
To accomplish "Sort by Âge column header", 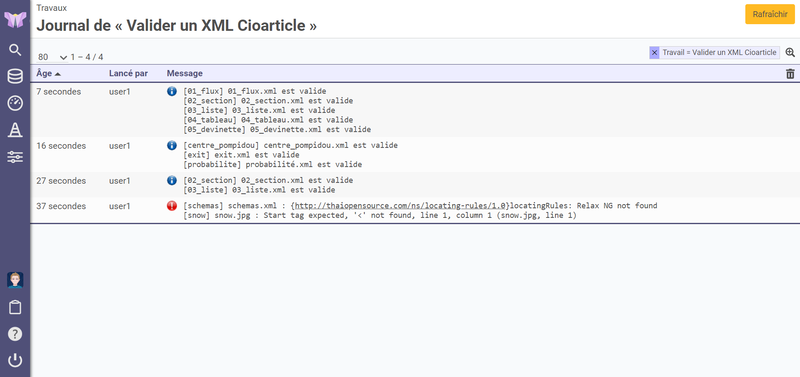I will [x=48, y=73].
